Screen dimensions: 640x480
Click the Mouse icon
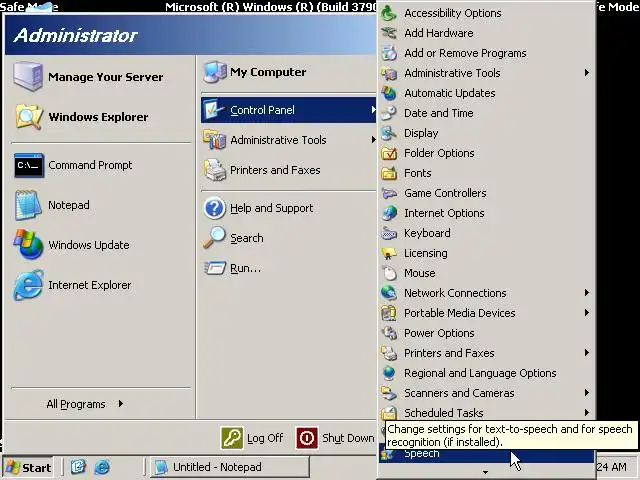(389, 273)
